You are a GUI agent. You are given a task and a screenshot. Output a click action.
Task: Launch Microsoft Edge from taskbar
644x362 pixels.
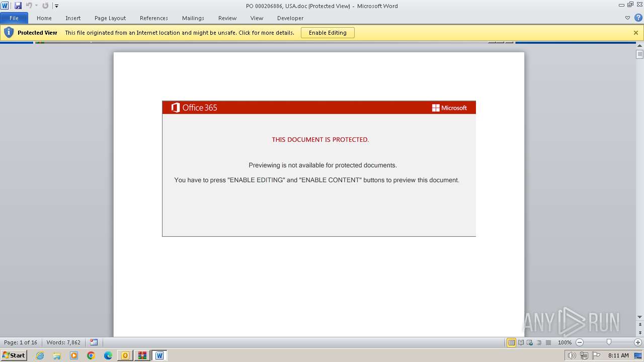click(x=108, y=355)
